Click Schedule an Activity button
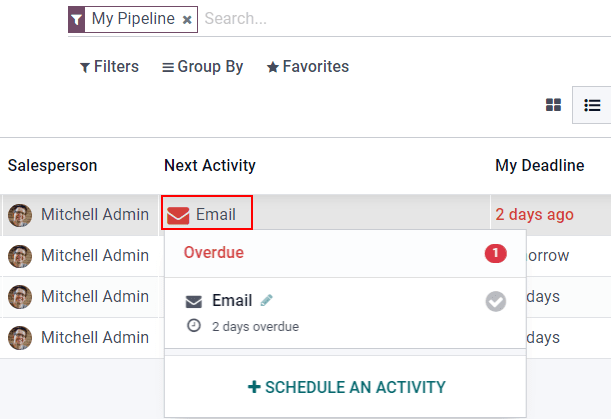The image size is (611, 419). [x=346, y=387]
